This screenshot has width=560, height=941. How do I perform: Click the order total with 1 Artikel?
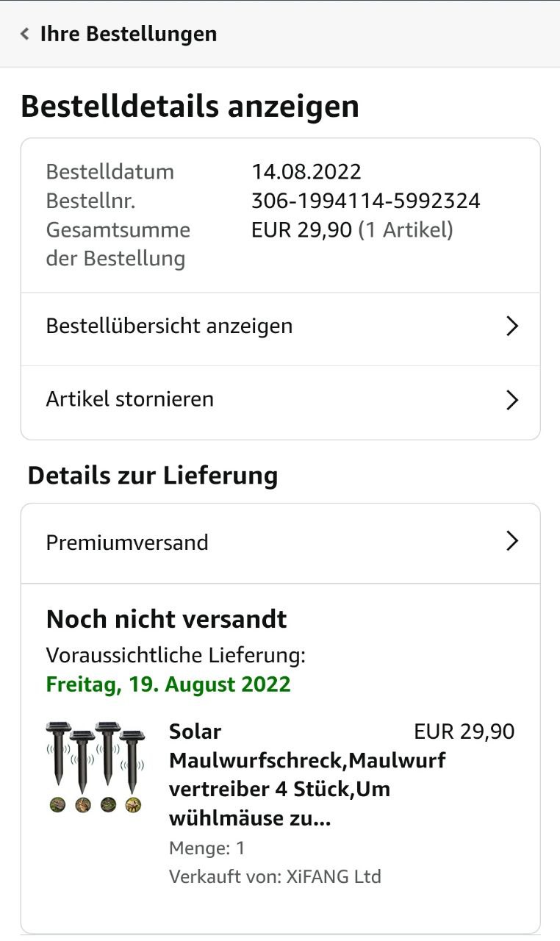click(352, 230)
